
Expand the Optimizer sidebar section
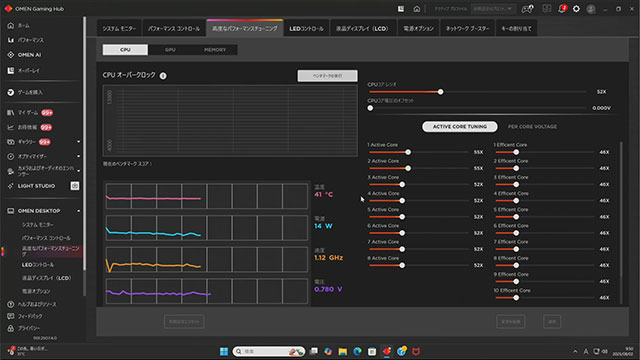point(78,156)
